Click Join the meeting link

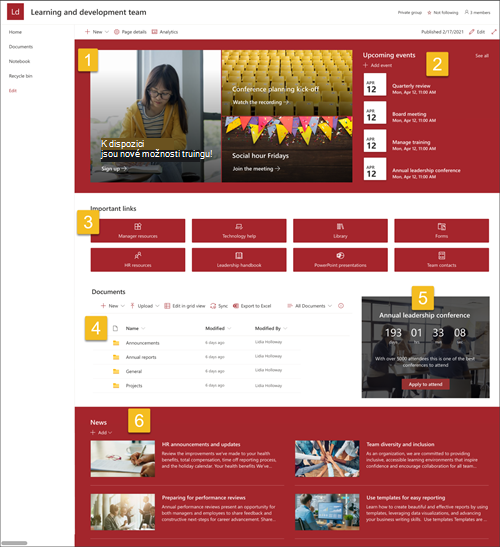click(256, 169)
